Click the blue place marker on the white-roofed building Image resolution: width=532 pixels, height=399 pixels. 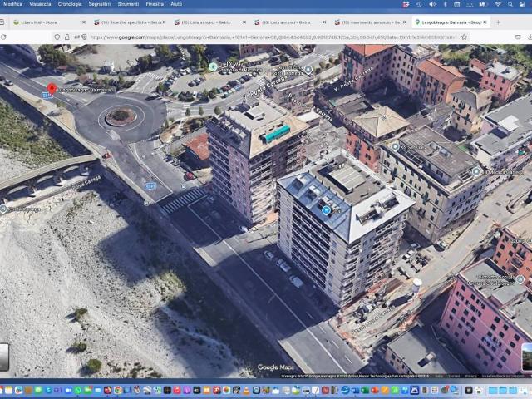pos(326,210)
